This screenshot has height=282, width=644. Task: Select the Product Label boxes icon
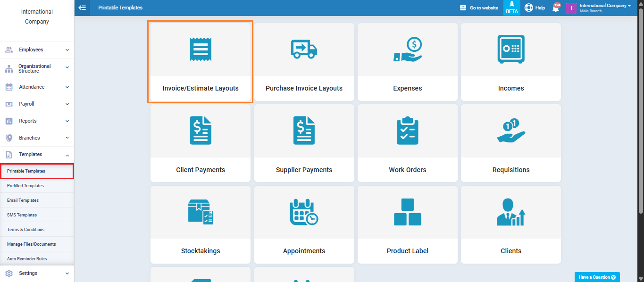tap(408, 212)
